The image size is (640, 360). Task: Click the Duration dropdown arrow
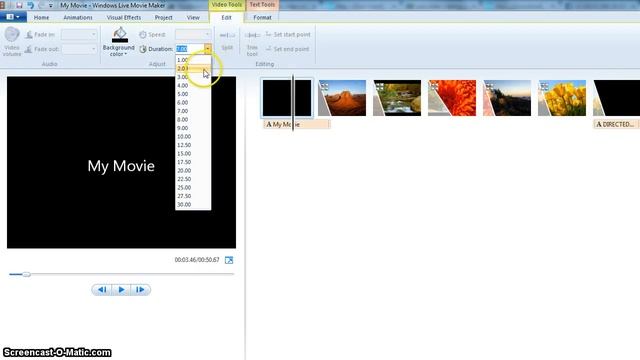point(208,49)
